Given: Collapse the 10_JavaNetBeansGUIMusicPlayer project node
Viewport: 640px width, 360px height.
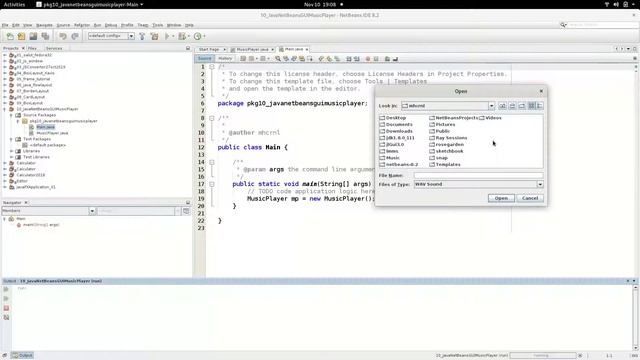Looking at the screenshot, I should coord(5,109).
